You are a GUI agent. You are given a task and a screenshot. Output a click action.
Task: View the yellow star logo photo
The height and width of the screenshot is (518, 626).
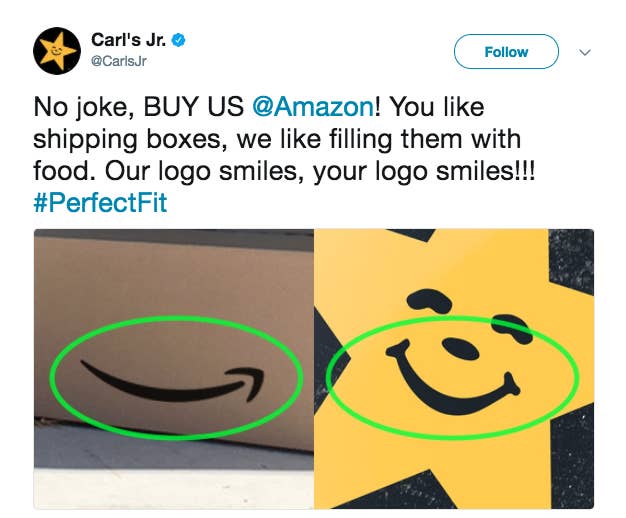coord(454,369)
